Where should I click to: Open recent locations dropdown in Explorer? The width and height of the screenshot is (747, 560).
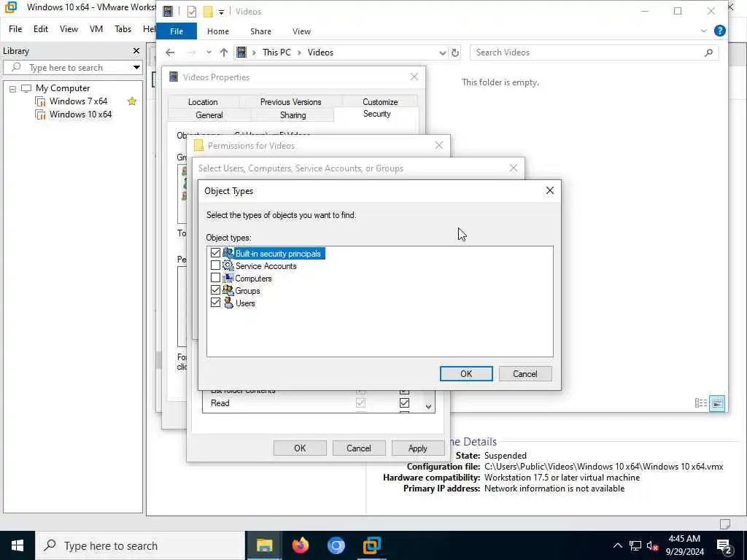[209, 52]
